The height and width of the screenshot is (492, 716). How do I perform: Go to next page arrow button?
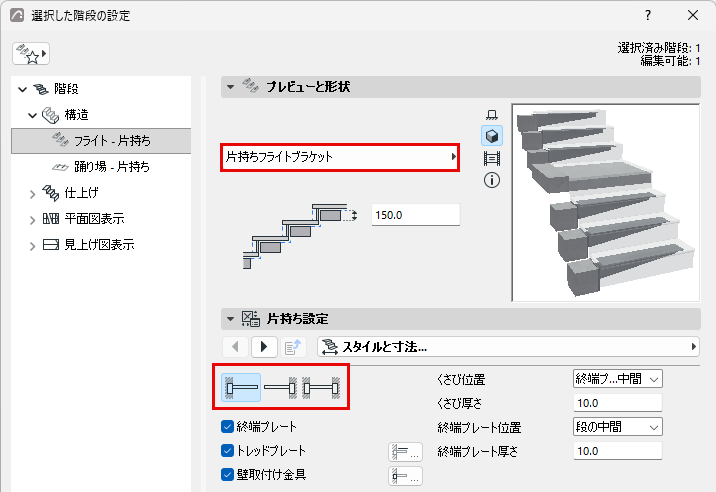pos(264,347)
